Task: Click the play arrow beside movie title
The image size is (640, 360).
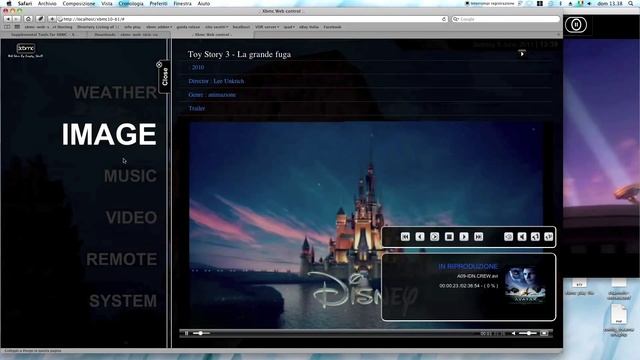Action: click(x=522, y=53)
